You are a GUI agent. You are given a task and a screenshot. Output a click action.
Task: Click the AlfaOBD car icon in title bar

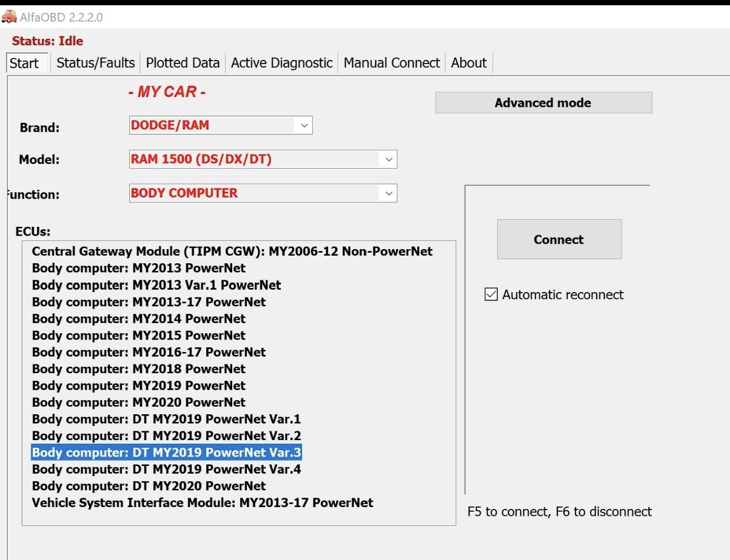coord(9,16)
